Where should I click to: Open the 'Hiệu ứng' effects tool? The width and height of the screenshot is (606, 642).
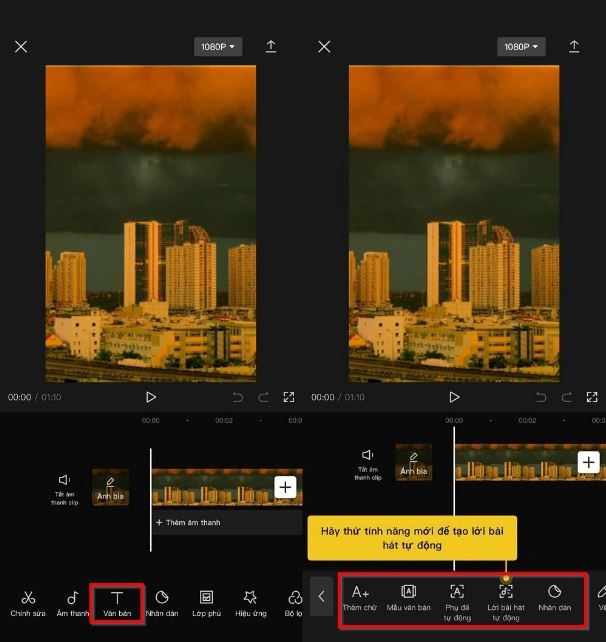click(251, 604)
